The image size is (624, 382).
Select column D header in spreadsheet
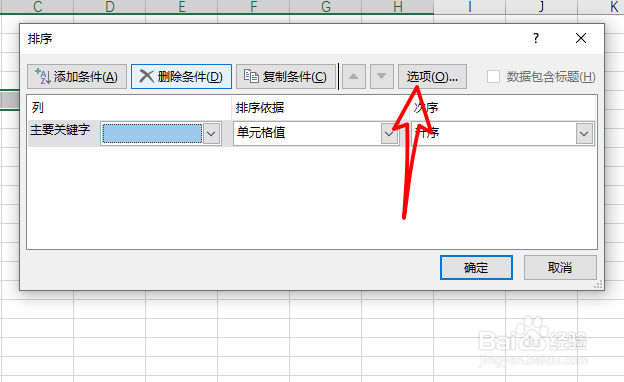click(x=109, y=7)
